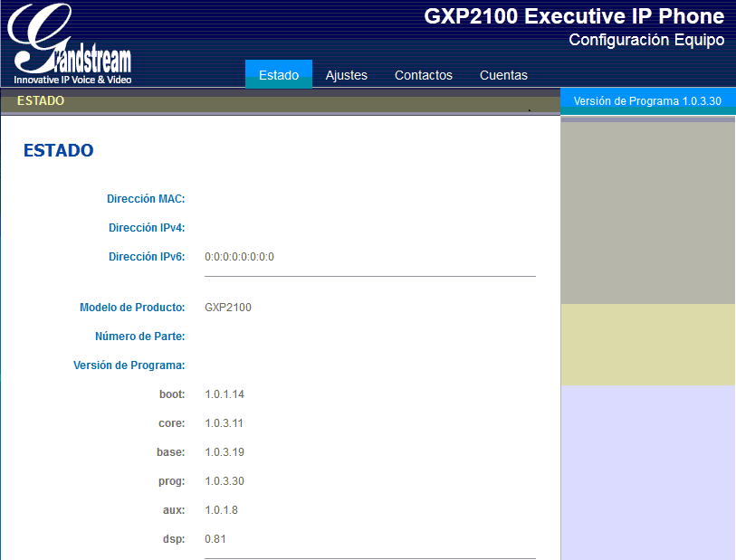Select the Estado tab
Screen dimensions: 736x560
[x=278, y=75]
